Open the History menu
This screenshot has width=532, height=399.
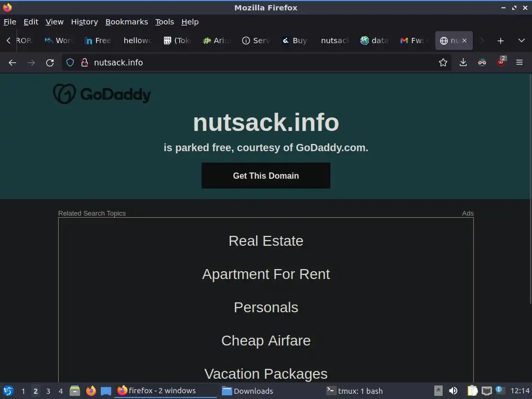(85, 22)
